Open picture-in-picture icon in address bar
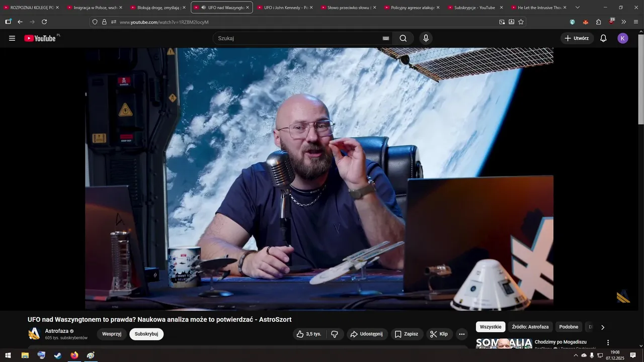Screen dimensions: 644x362 pos(502,22)
